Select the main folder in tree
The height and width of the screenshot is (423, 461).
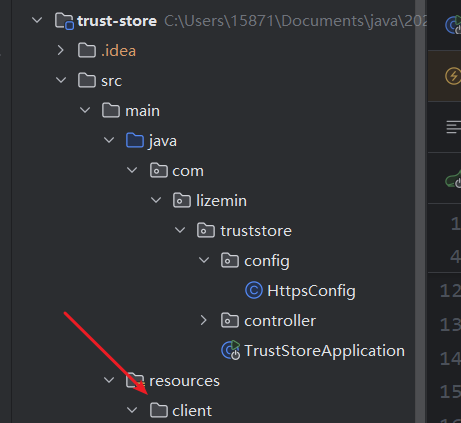coord(142,111)
